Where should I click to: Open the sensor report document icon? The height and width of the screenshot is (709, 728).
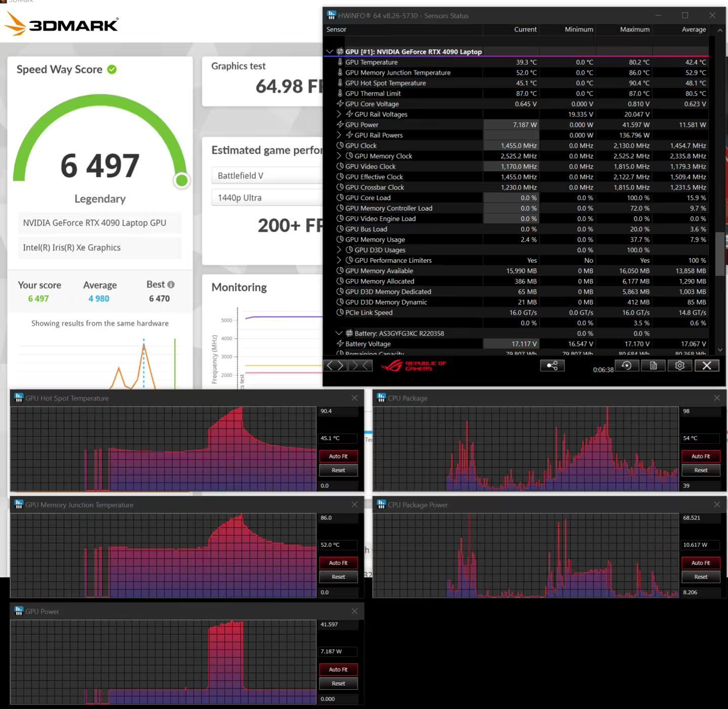[653, 365]
